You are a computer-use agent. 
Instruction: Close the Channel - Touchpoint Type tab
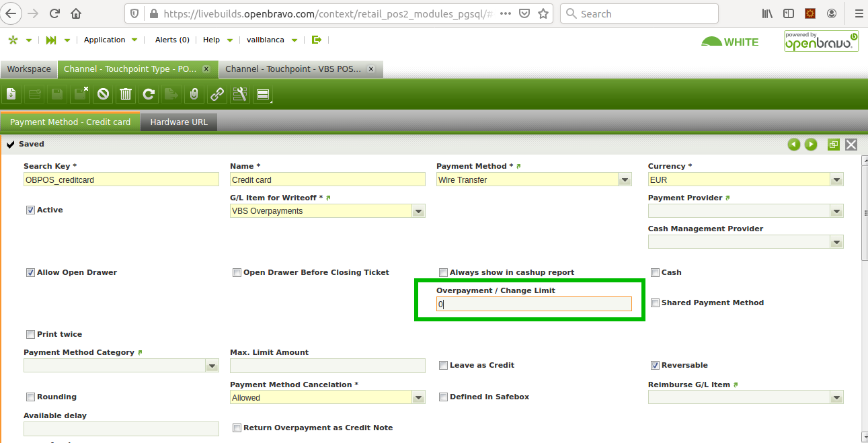[x=206, y=69]
